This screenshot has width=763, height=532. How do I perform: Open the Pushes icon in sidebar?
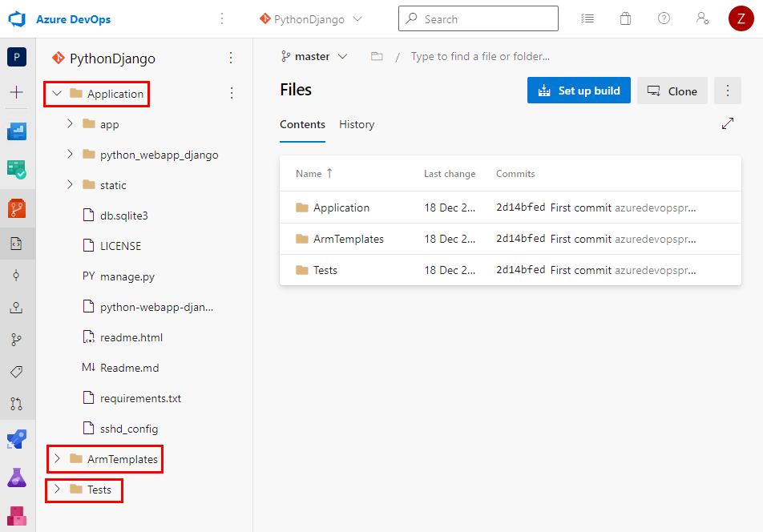(17, 308)
